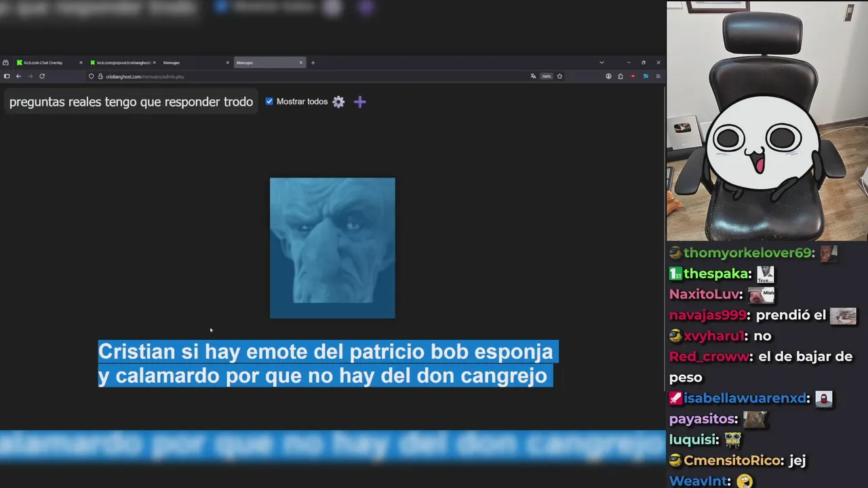
Task: List all tabs dropdown arrow
Action: pyautogui.click(x=601, y=62)
